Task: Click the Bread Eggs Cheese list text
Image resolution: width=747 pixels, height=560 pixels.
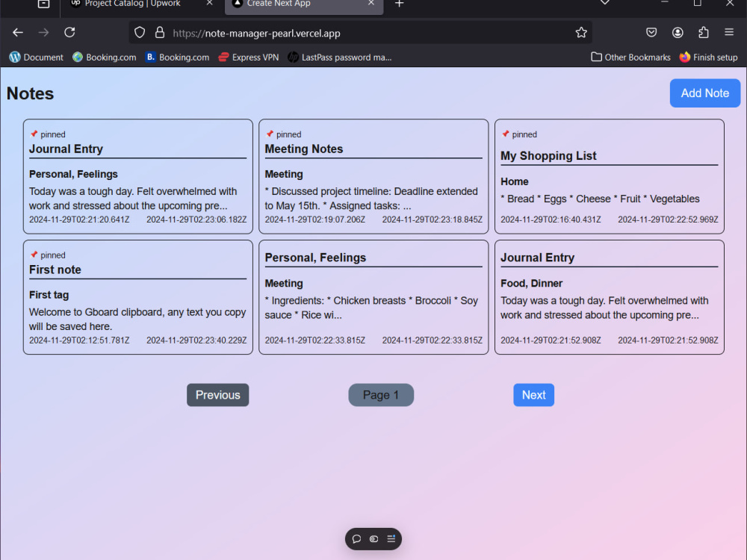Action: coord(600,199)
